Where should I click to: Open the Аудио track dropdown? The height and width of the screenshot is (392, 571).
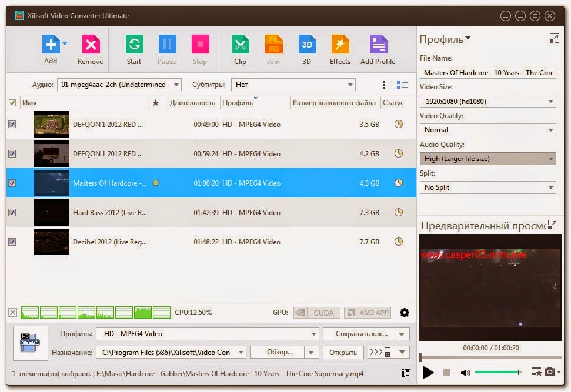(x=119, y=85)
